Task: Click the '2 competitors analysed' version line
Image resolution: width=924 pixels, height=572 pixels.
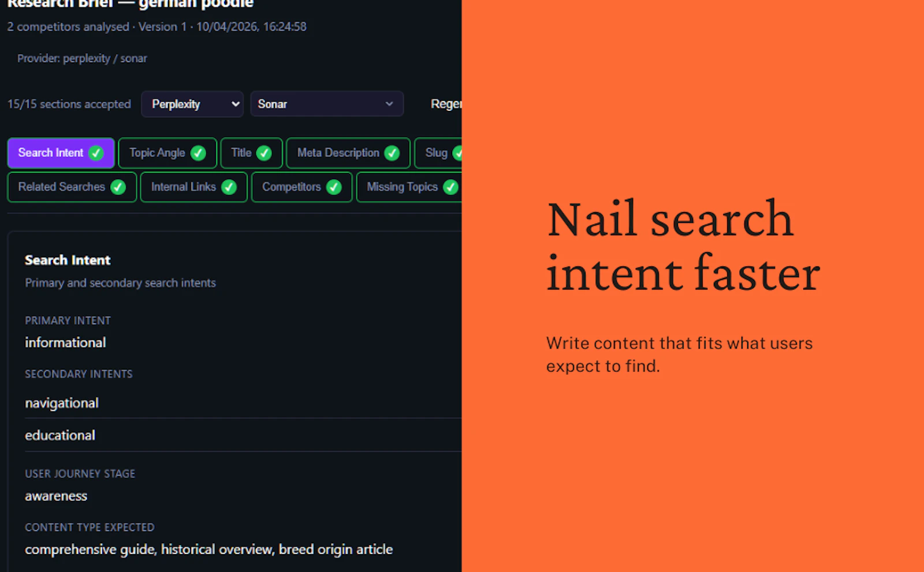Action: coord(157,27)
